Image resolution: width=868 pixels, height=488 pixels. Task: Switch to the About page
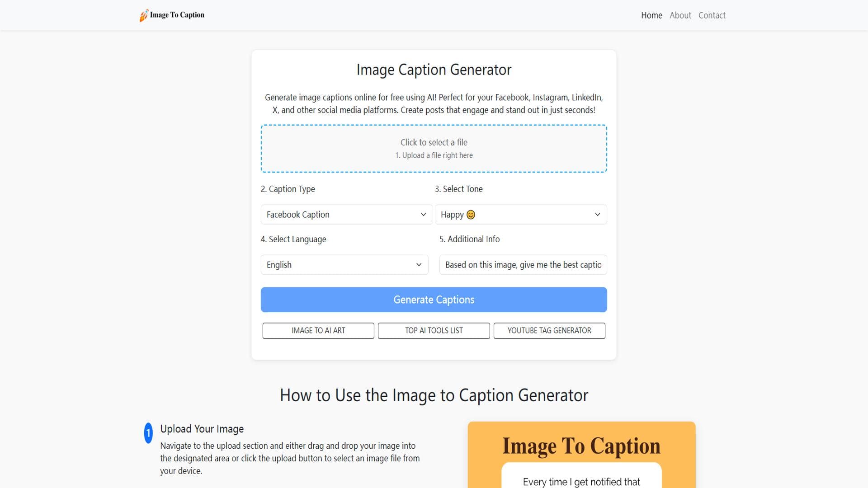(x=680, y=15)
